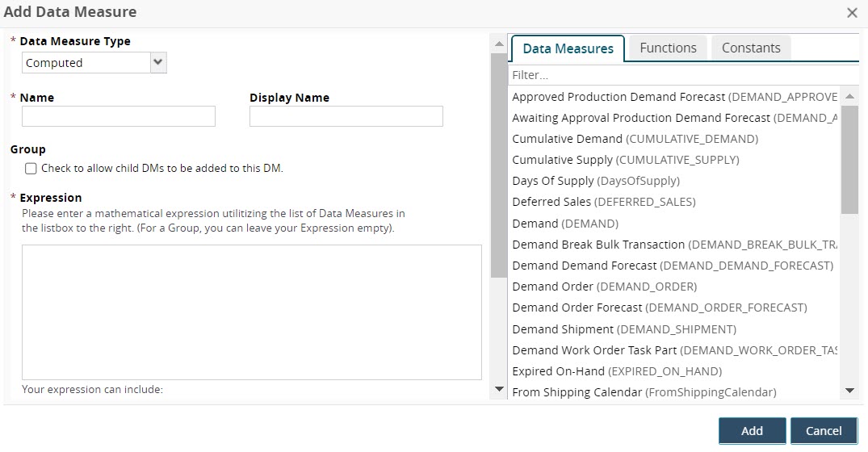Image resolution: width=868 pixels, height=452 pixels.
Task: Click the data measures list scrollbar thumb
Action: coord(849,161)
